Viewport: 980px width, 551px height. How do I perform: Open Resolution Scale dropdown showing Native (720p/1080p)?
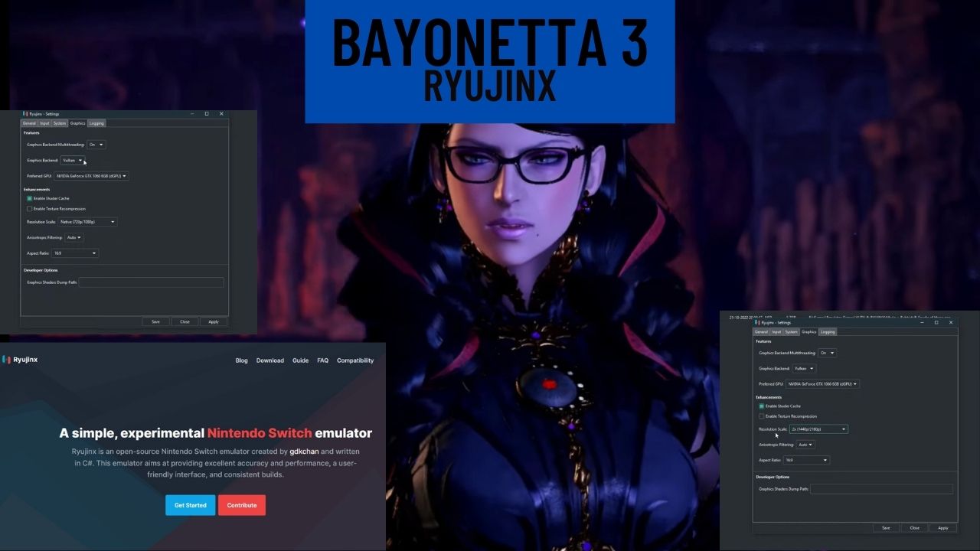(87, 222)
